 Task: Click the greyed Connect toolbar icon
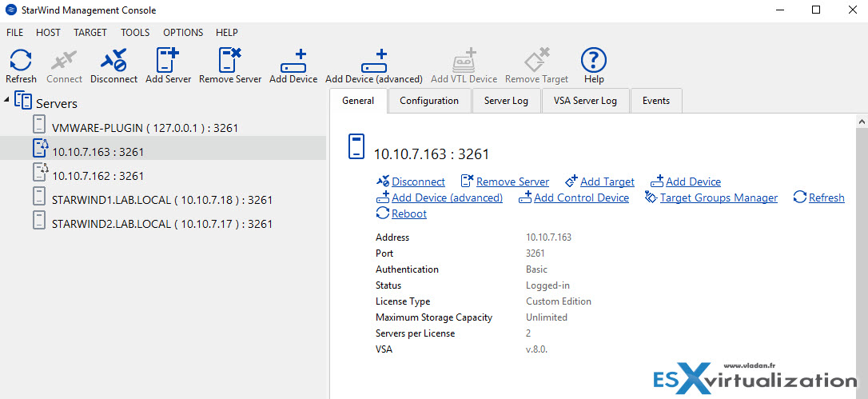[64, 60]
